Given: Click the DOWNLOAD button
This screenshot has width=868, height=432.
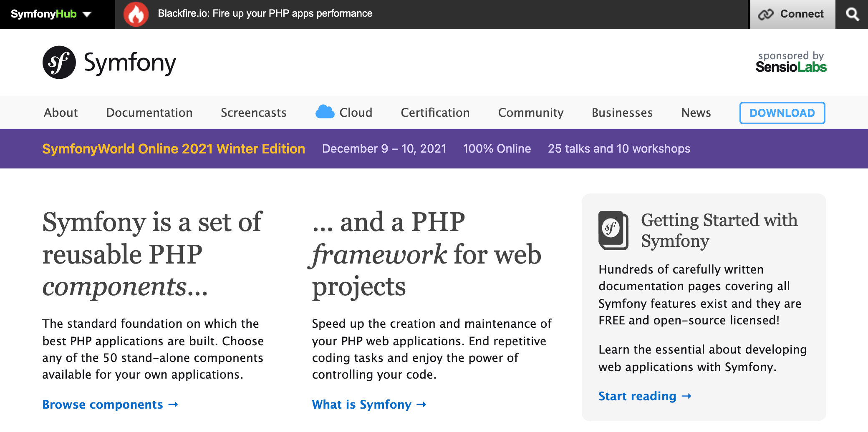Looking at the screenshot, I should [782, 113].
